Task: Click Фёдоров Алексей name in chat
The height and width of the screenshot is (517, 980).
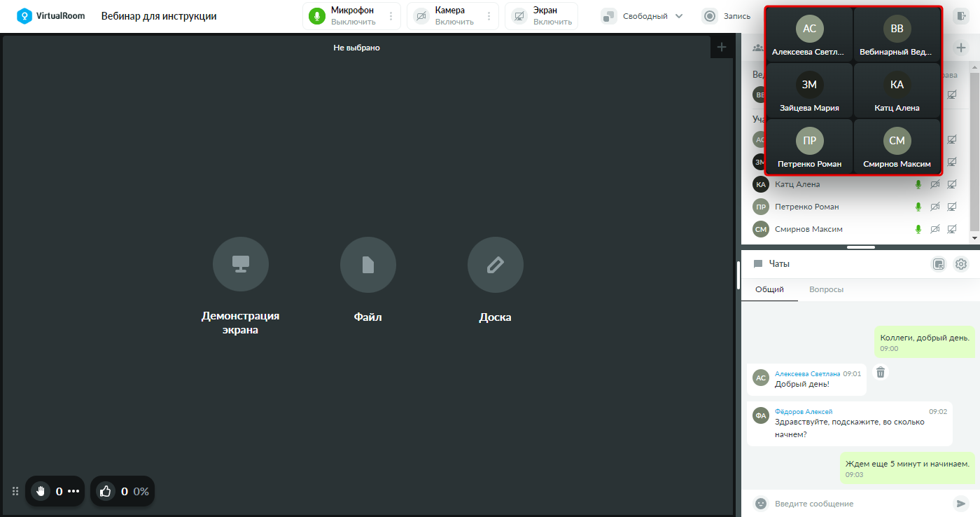Action: 804,412
